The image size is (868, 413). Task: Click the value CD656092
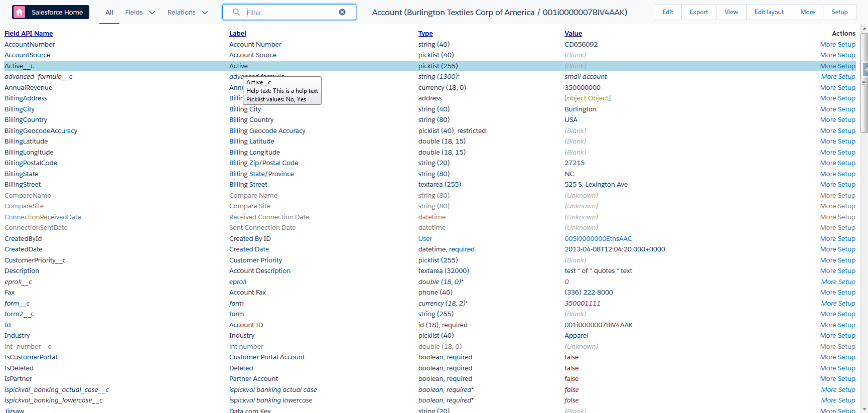coord(581,45)
